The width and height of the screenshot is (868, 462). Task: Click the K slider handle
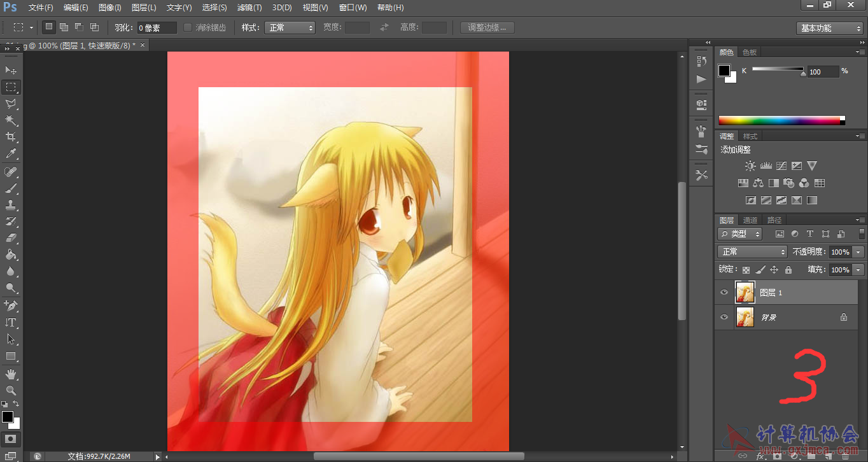[803, 74]
